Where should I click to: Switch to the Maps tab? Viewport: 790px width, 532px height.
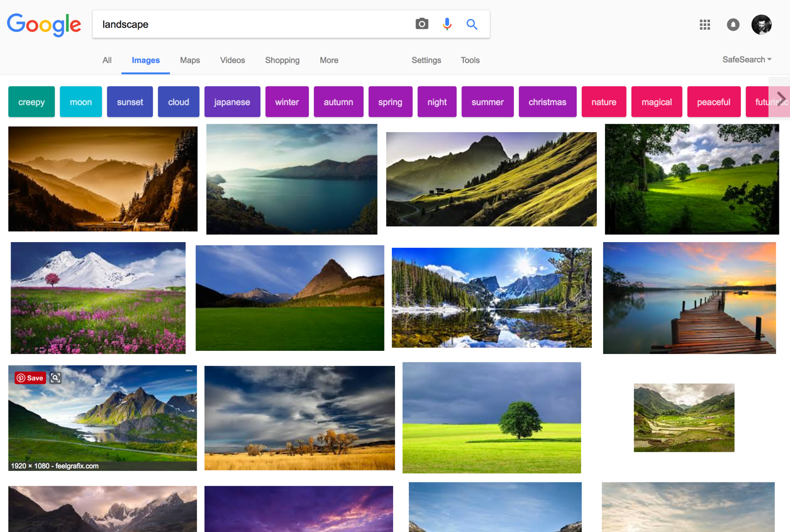pos(190,60)
